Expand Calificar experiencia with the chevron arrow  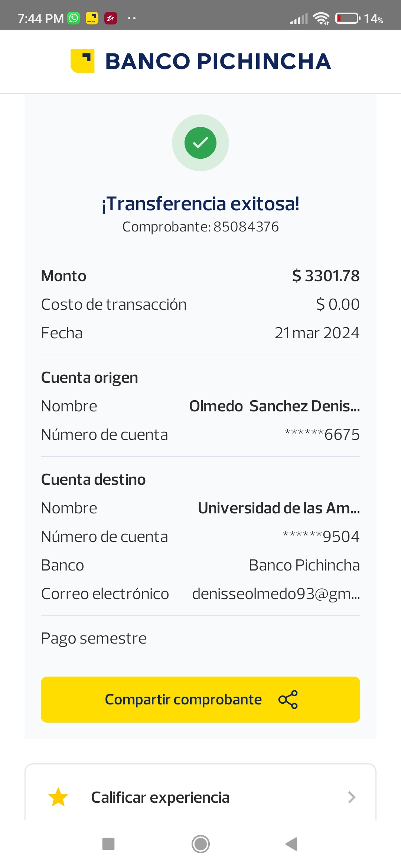tap(352, 797)
